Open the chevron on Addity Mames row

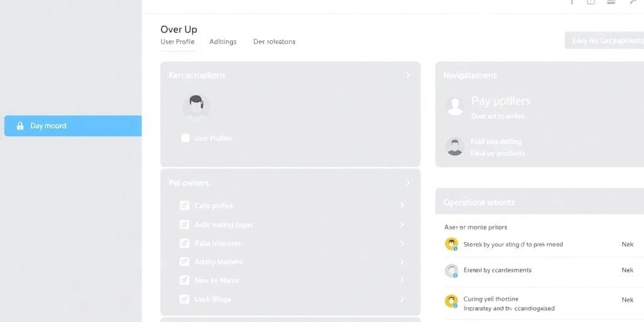point(402,262)
